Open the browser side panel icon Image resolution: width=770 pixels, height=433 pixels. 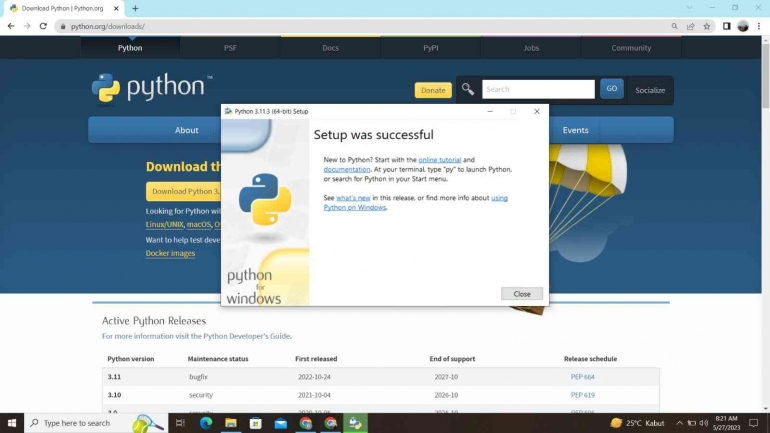coord(726,26)
